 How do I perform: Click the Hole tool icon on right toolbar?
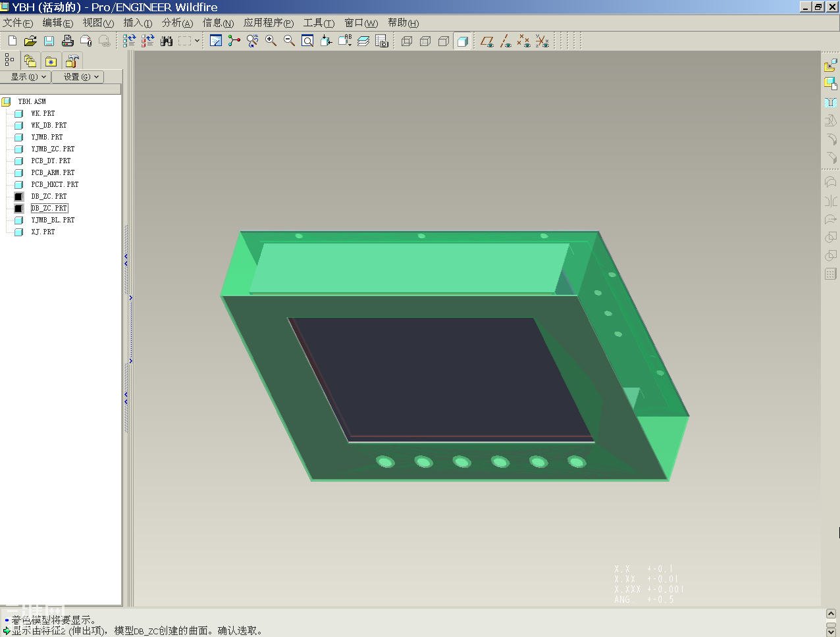point(831,102)
